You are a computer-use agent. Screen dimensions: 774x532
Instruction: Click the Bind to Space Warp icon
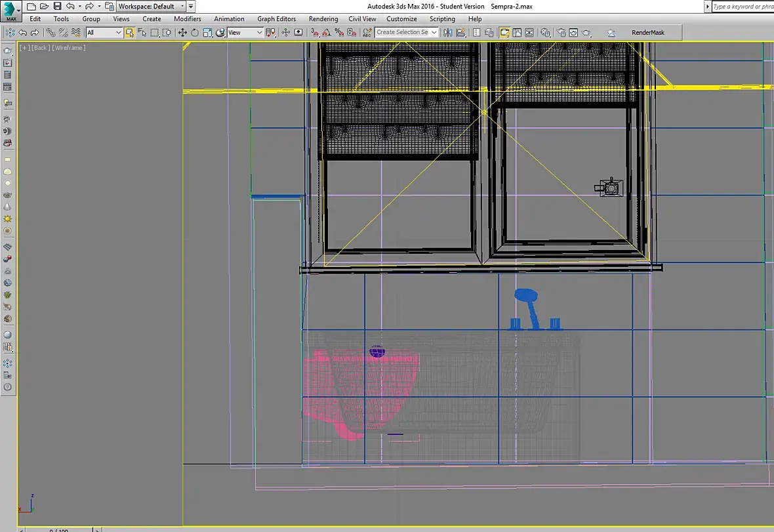click(x=76, y=33)
